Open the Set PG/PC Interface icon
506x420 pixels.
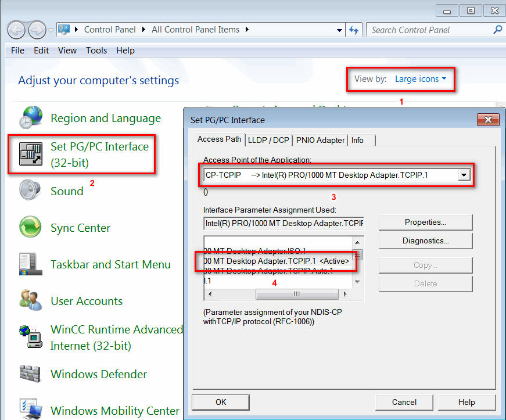point(31,154)
